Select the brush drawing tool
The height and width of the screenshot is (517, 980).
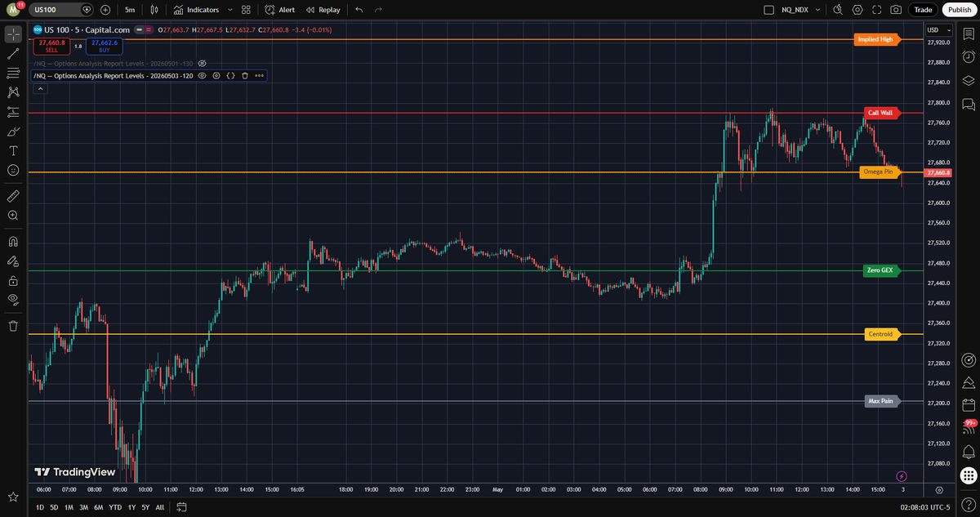(x=13, y=131)
